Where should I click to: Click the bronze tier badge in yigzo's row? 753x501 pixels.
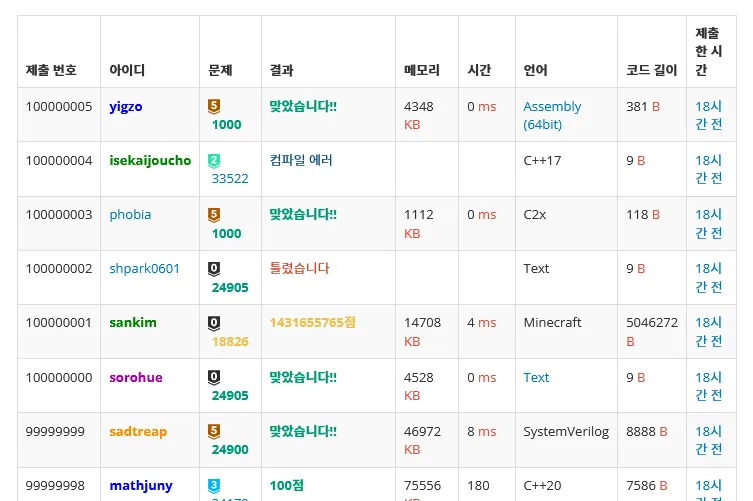pos(214,106)
